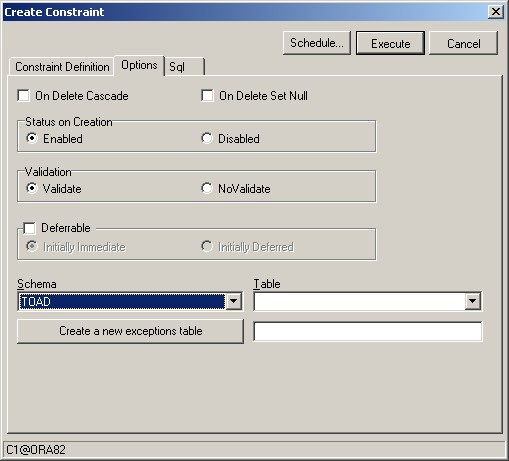Focus the exceptions table name field
Image resolution: width=509 pixels, height=461 pixels.
click(368, 331)
